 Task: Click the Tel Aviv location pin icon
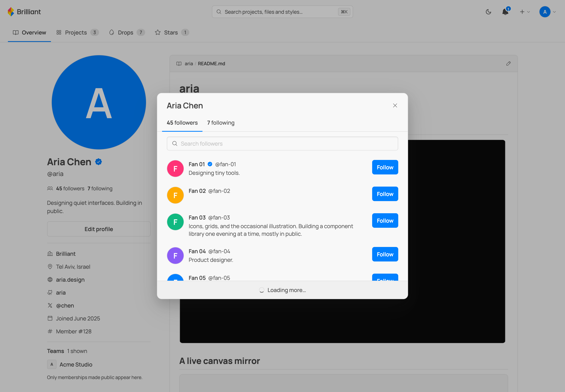click(50, 267)
